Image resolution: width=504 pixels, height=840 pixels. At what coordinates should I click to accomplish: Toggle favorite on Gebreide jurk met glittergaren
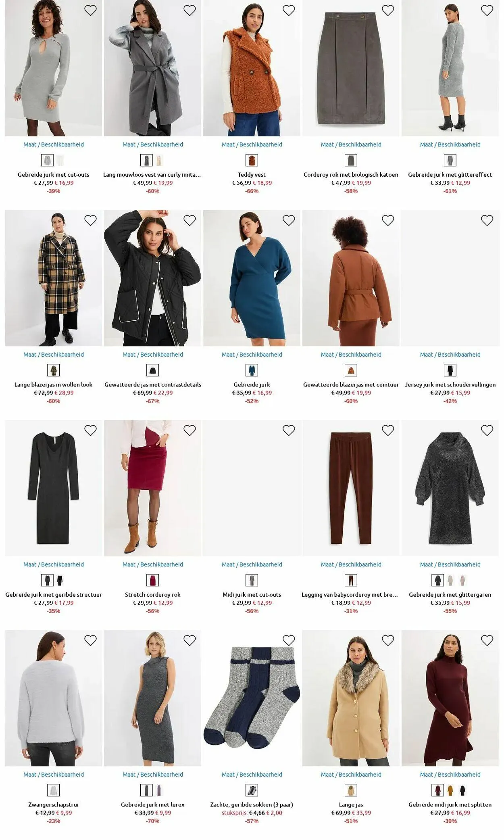click(487, 430)
